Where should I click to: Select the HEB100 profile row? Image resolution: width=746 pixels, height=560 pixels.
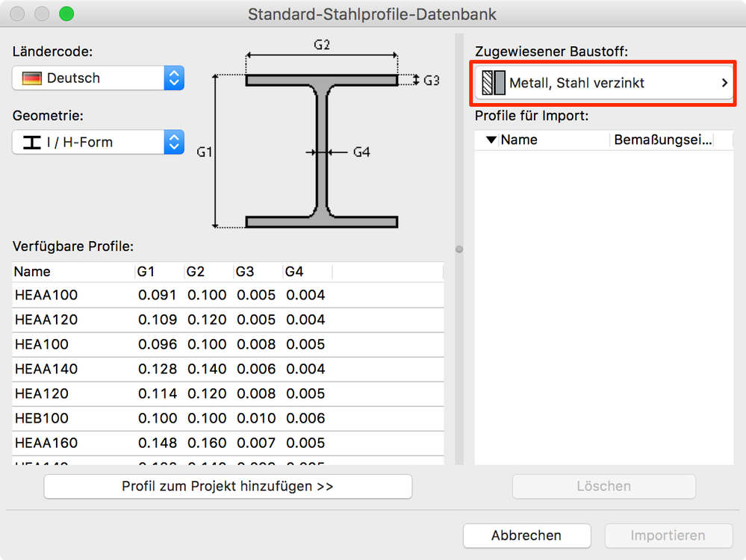pos(228,419)
